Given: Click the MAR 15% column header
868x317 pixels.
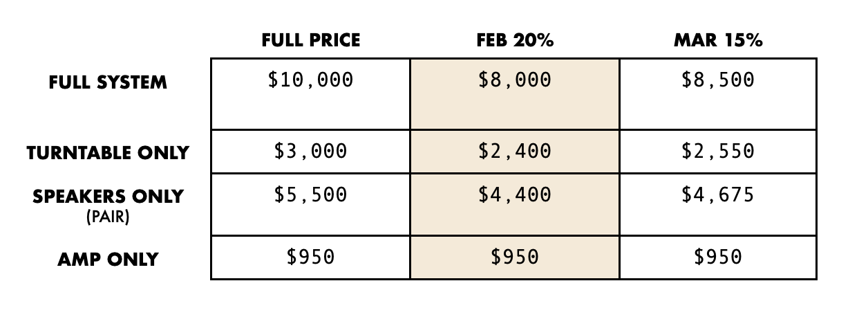Looking at the screenshot, I should click(x=718, y=40).
